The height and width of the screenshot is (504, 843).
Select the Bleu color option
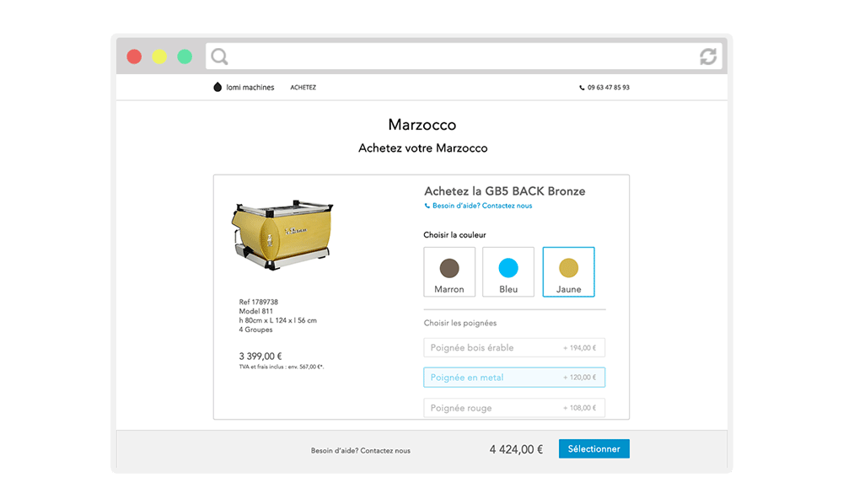coord(508,272)
